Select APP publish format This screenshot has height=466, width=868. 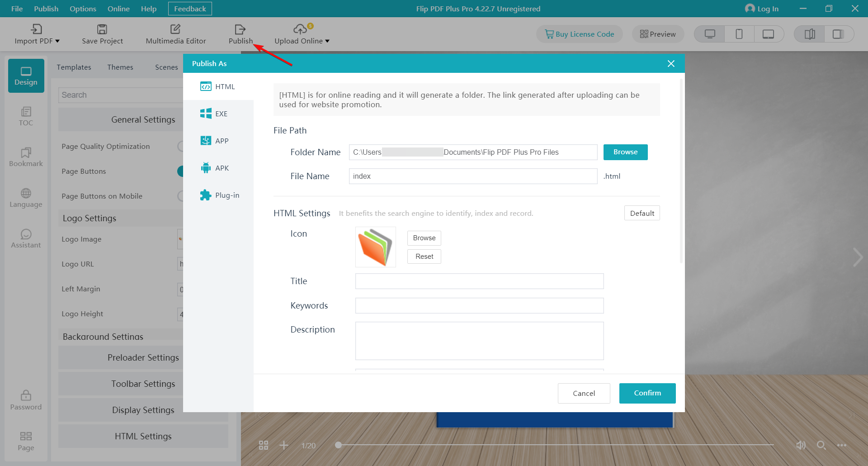pyautogui.click(x=218, y=141)
